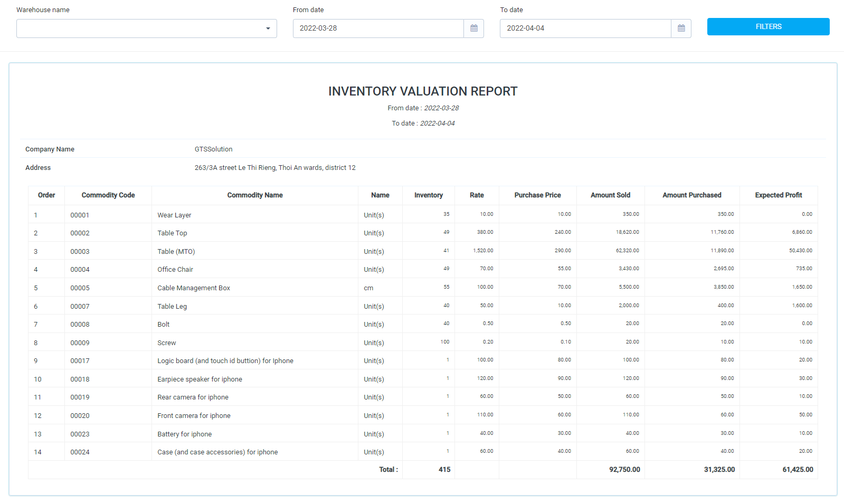
Task: Click commodity code 00017
Action: pyautogui.click(x=80, y=361)
